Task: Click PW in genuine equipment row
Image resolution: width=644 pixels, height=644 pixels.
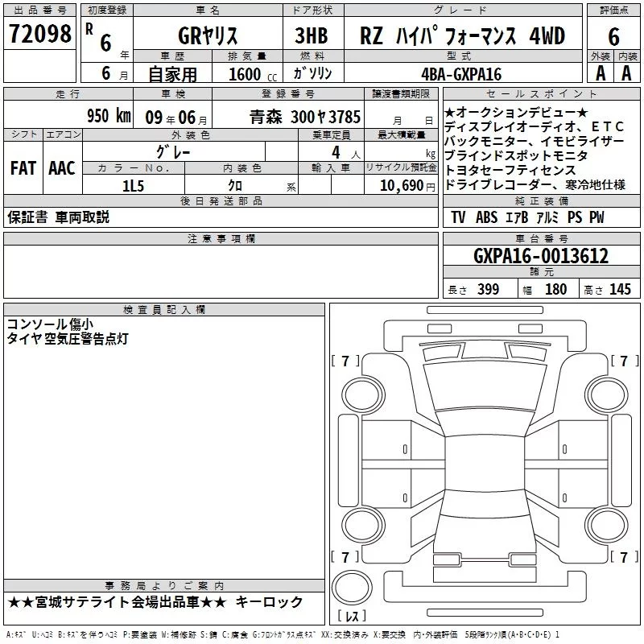Action: tap(597, 217)
